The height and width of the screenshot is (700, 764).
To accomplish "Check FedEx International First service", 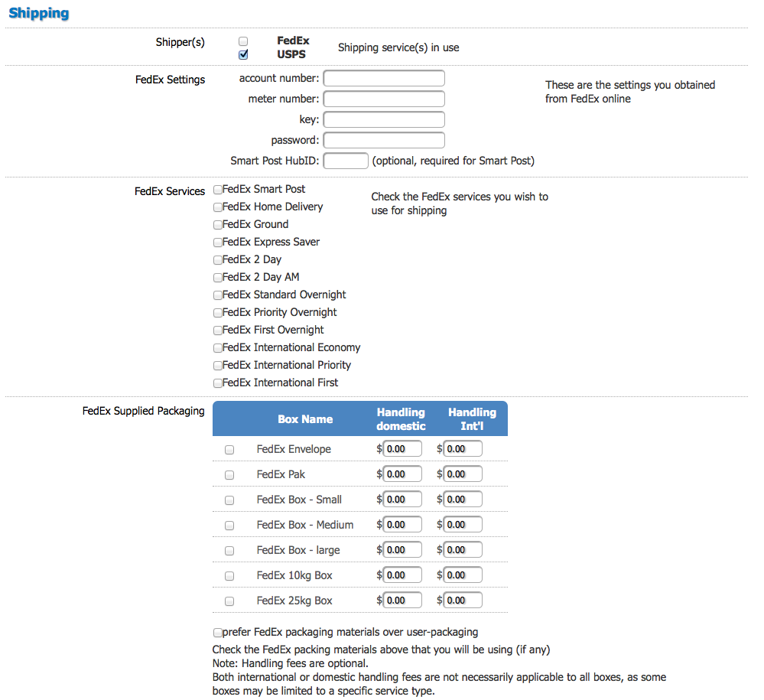I will click(x=218, y=383).
